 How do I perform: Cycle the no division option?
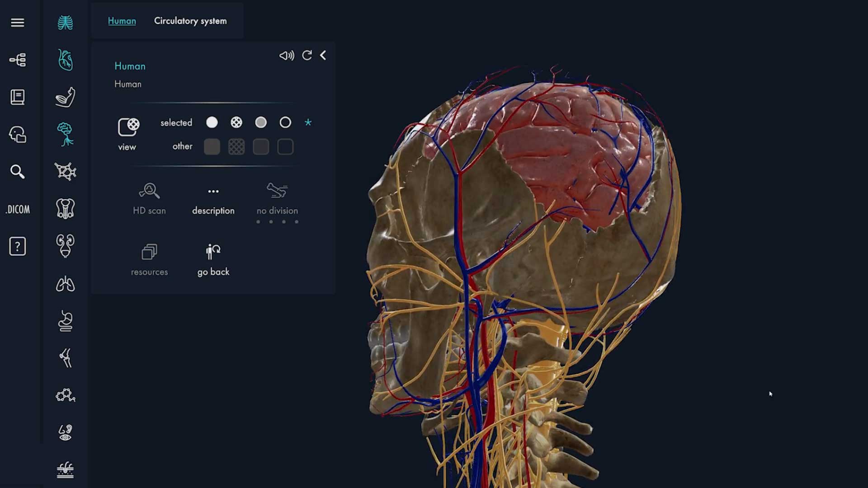(277, 199)
